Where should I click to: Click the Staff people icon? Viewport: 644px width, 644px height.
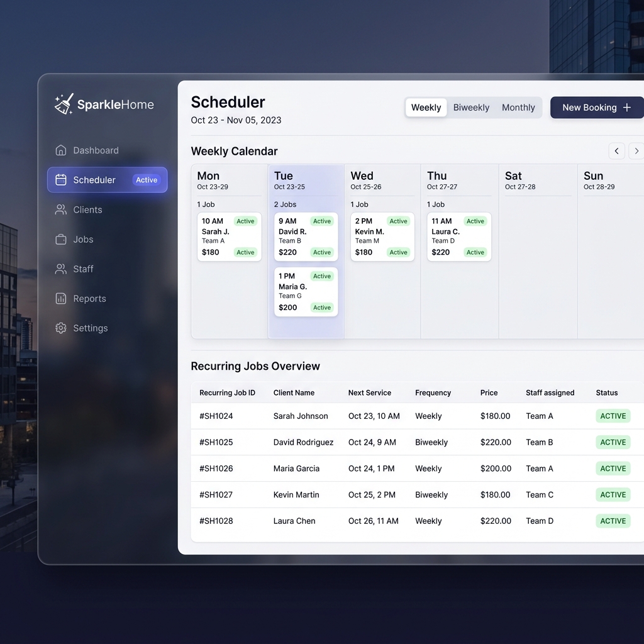tap(61, 269)
